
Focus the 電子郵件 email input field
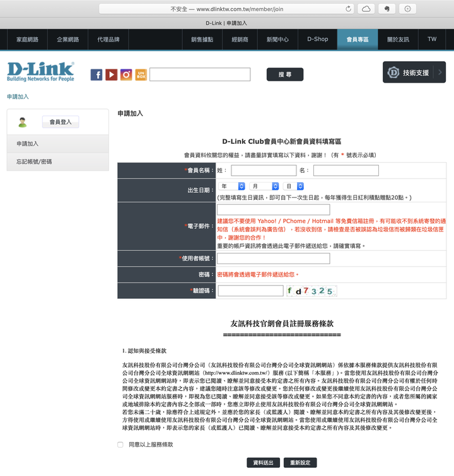[x=273, y=210]
